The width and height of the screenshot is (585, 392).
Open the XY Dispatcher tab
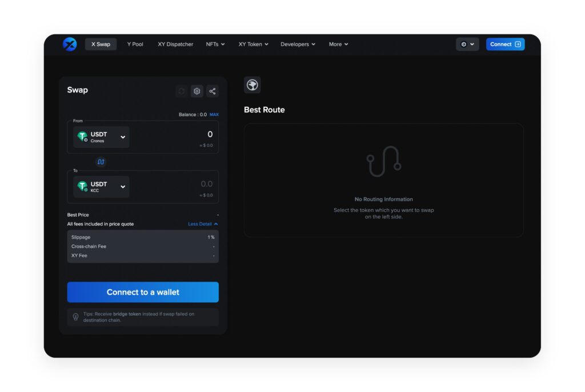(x=175, y=44)
